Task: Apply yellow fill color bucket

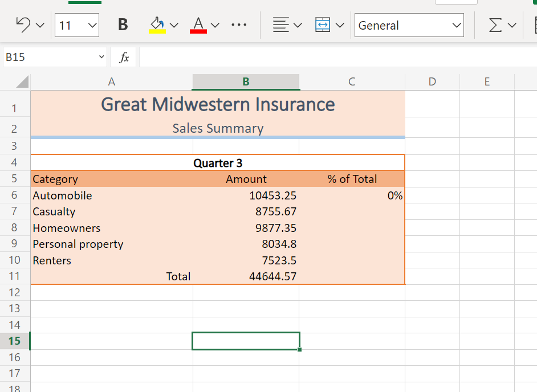Action: point(157,25)
